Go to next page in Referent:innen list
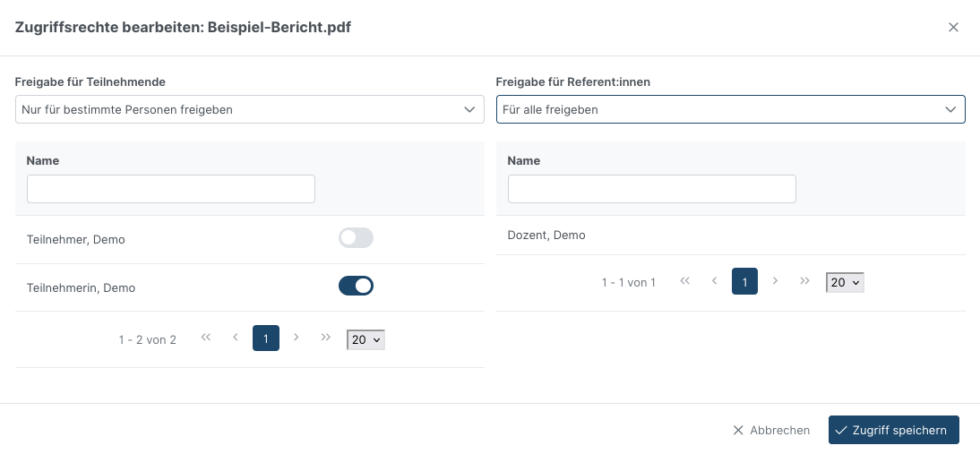980x454 pixels. pos(776,281)
